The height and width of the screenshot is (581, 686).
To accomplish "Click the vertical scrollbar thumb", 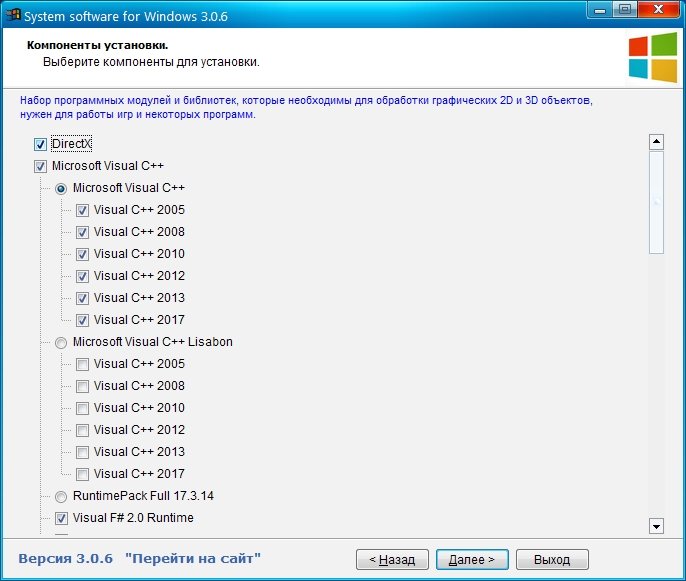I will click(x=656, y=203).
